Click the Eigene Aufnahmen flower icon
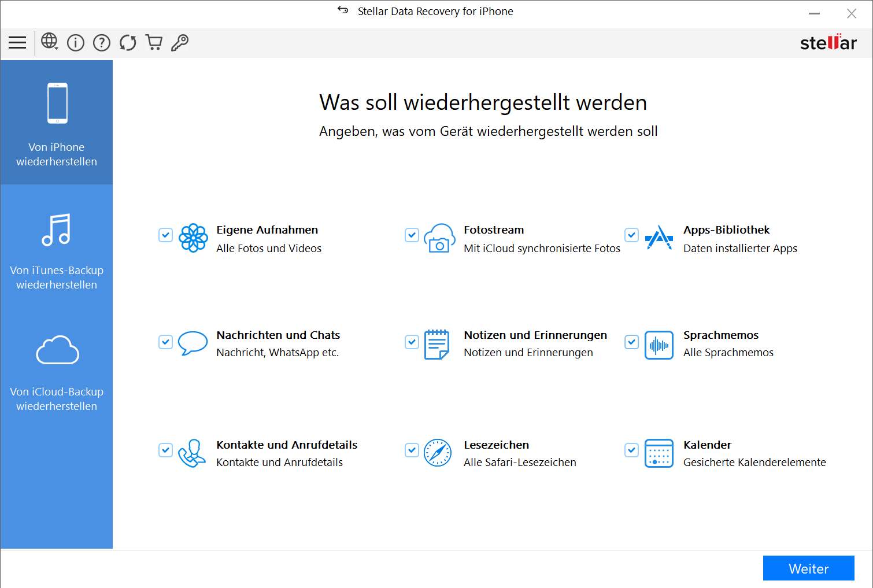This screenshot has width=873, height=588. point(193,238)
